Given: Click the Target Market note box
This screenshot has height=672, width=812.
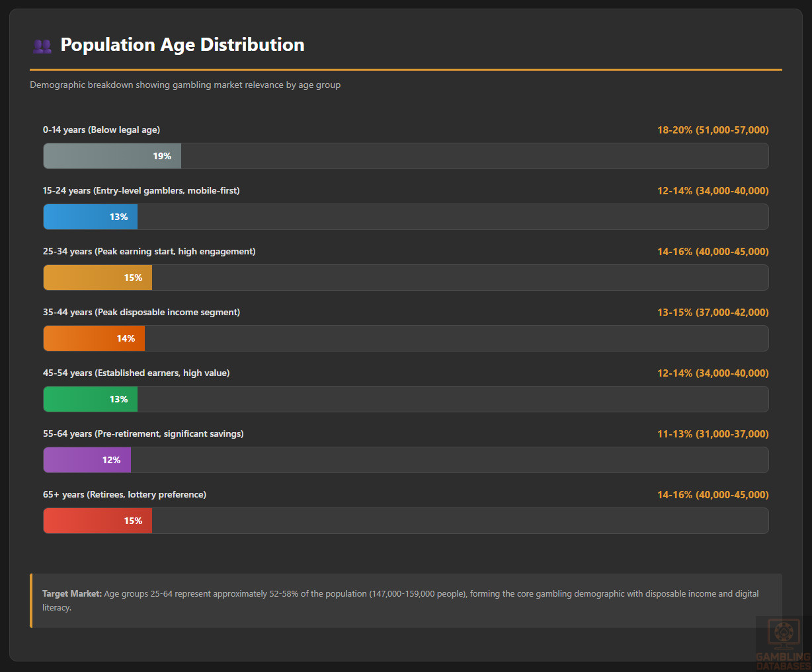Looking at the screenshot, I should click(406, 600).
